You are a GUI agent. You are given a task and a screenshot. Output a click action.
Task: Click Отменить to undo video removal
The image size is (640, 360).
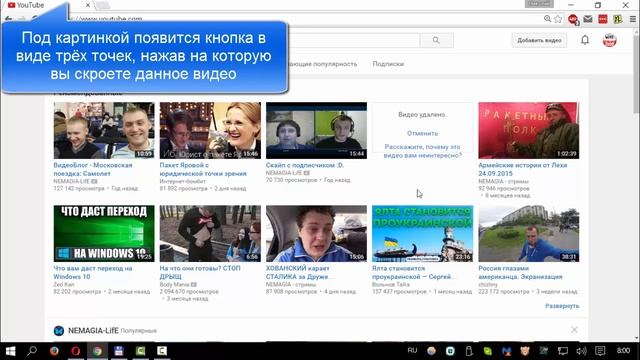(422, 133)
